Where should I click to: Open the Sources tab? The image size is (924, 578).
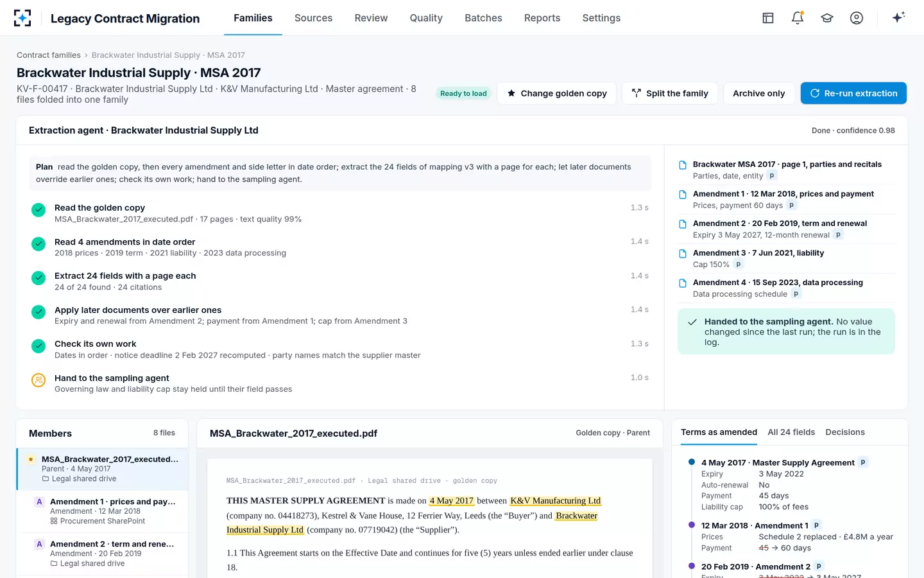[313, 18]
